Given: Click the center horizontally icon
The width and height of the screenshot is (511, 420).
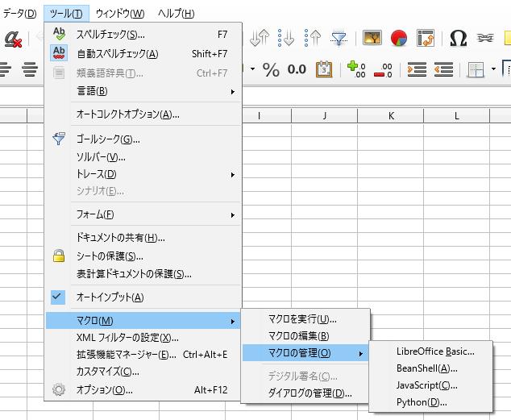Looking at the screenshot, I should (x=30, y=69).
